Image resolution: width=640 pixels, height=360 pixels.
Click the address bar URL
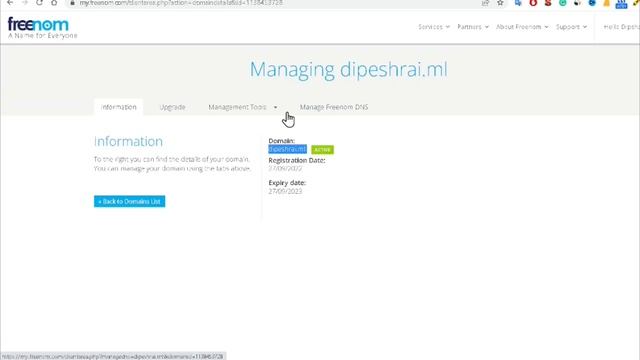click(x=181, y=3)
